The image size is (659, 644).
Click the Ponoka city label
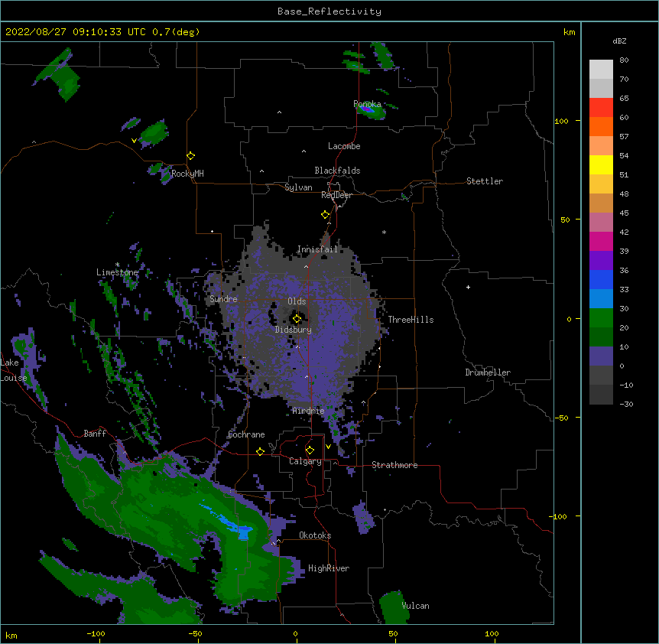(367, 104)
